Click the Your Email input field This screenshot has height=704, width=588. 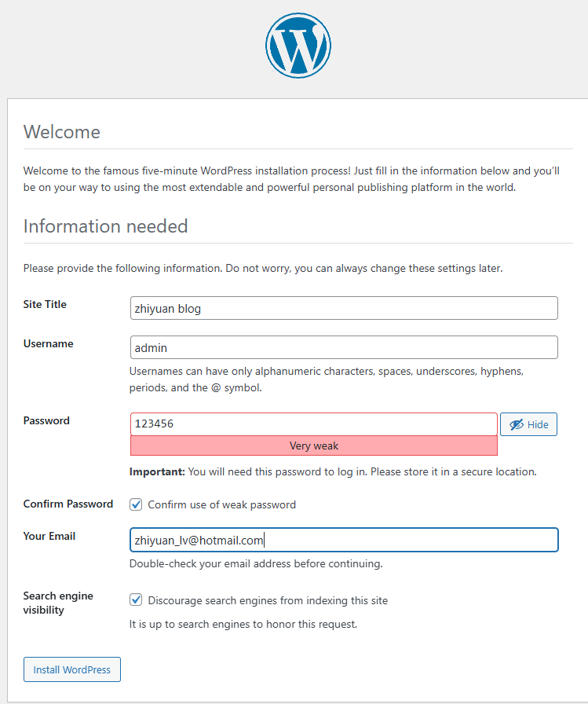[x=344, y=540]
